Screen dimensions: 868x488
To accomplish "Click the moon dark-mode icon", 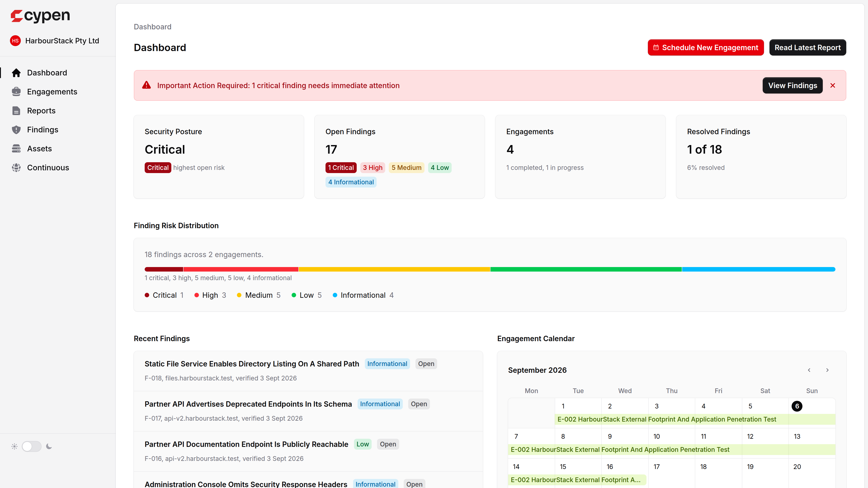I will [49, 447].
